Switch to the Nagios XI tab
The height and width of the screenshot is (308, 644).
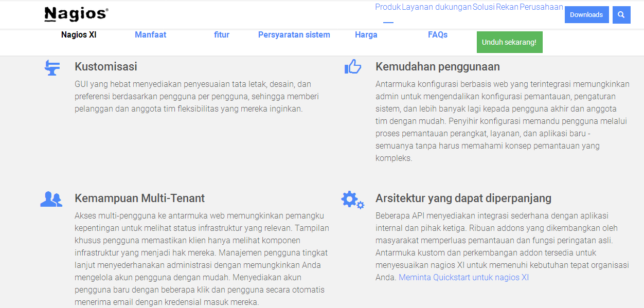point(79,35)
